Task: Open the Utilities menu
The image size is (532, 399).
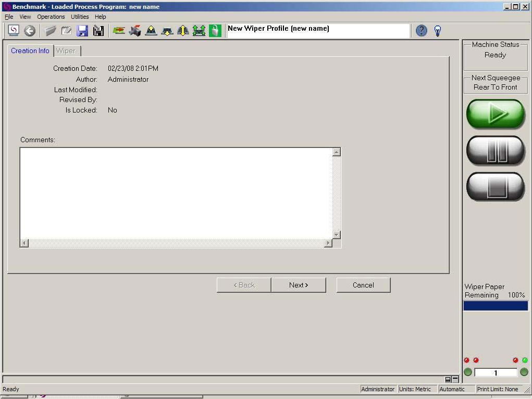Action: pyautogui.click(x=80, y=17)
